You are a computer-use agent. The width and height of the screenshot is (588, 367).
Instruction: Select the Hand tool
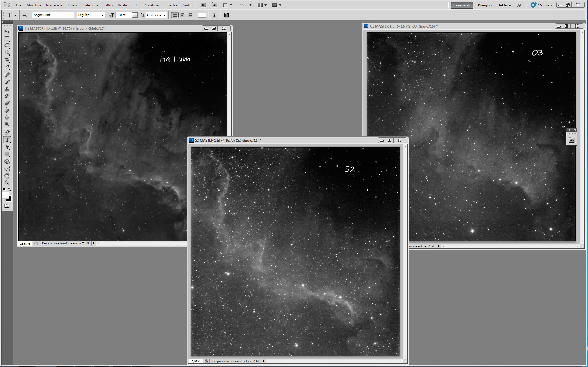[7, 176]
